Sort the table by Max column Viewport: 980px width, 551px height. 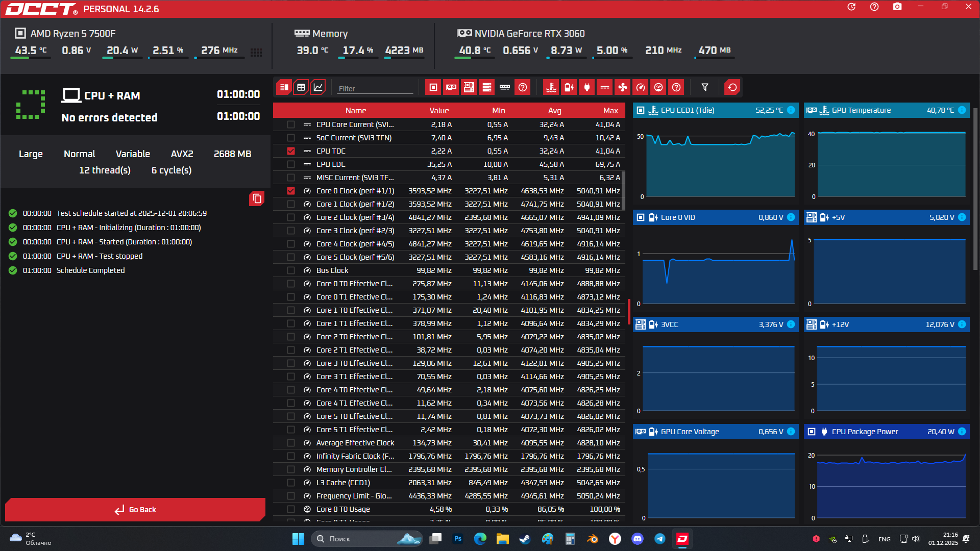click(x=610, y=111)
